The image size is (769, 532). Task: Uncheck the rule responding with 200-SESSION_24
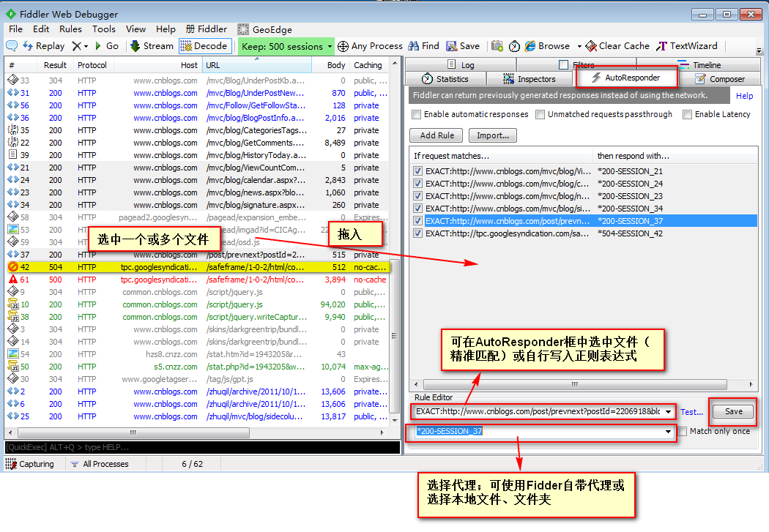[418, 184]
